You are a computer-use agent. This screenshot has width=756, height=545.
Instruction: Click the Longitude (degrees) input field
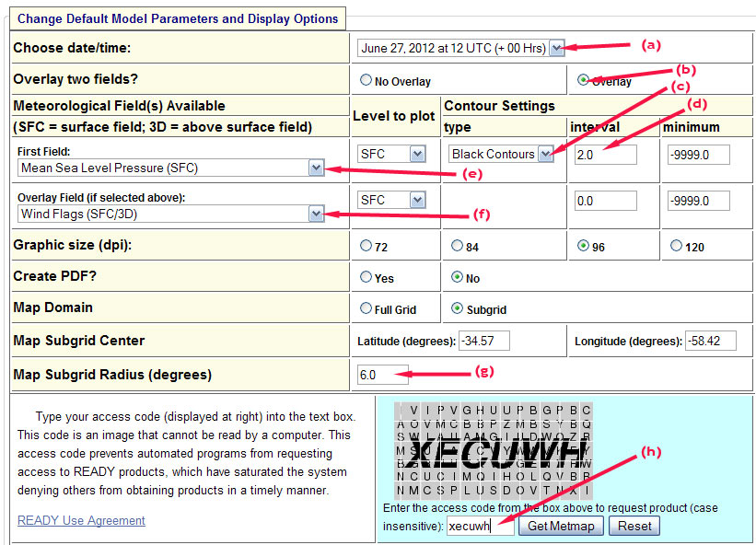point(711,341)
